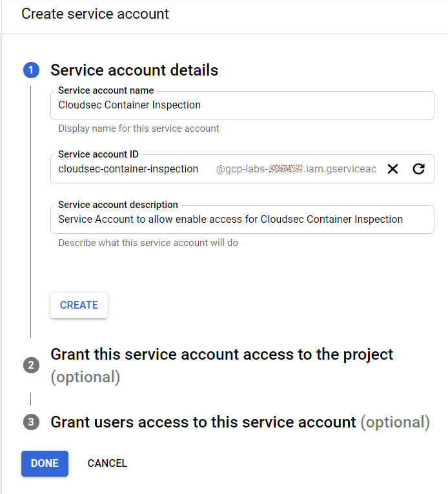448x494 pixels.
Task: Expand Grant this service account access to project
Action: coord(221,355)
